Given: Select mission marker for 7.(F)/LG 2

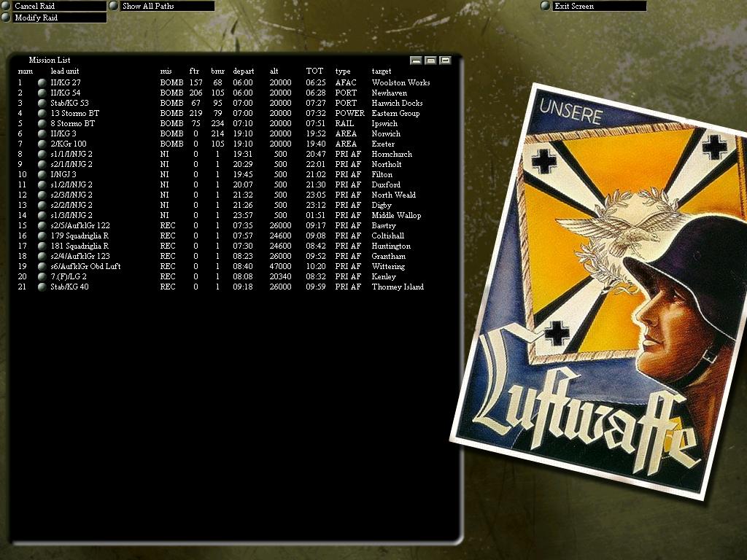Looking at the screenshot, I should click(42, 276).
